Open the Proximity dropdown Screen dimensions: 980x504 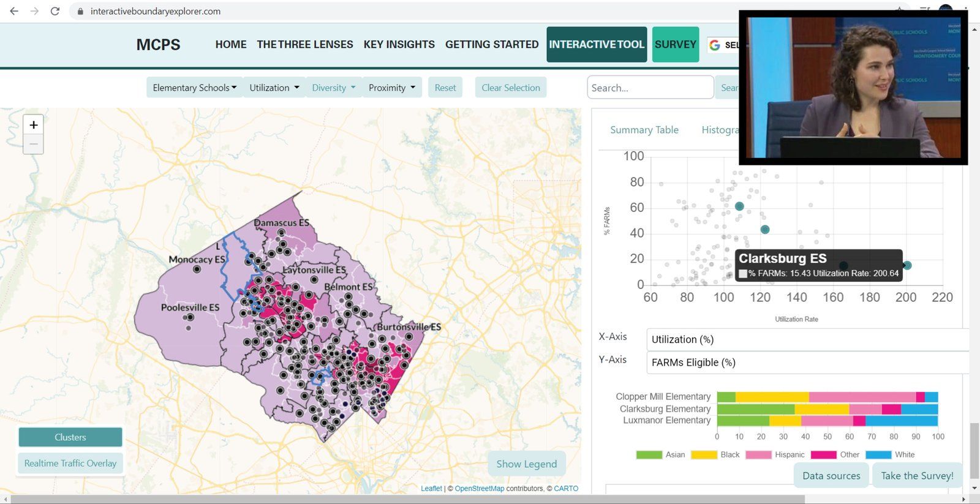click(x=391, y=88)
